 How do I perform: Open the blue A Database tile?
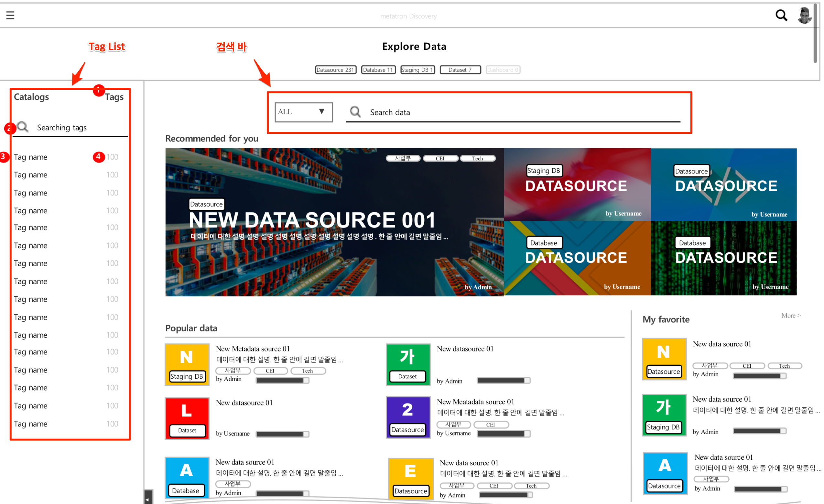click(x=187, y=478)
